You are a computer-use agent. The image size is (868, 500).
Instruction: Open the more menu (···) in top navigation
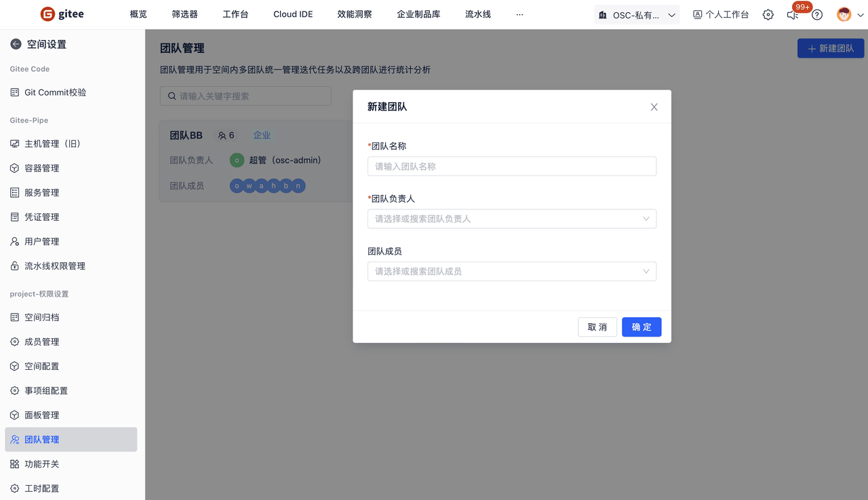[x=519, y=14]
